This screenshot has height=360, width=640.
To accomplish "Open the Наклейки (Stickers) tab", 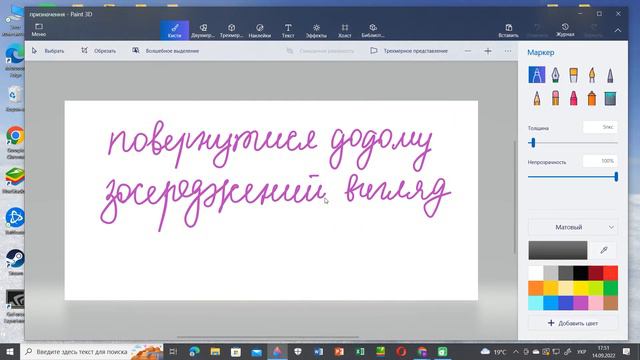I will coord(260,31).
